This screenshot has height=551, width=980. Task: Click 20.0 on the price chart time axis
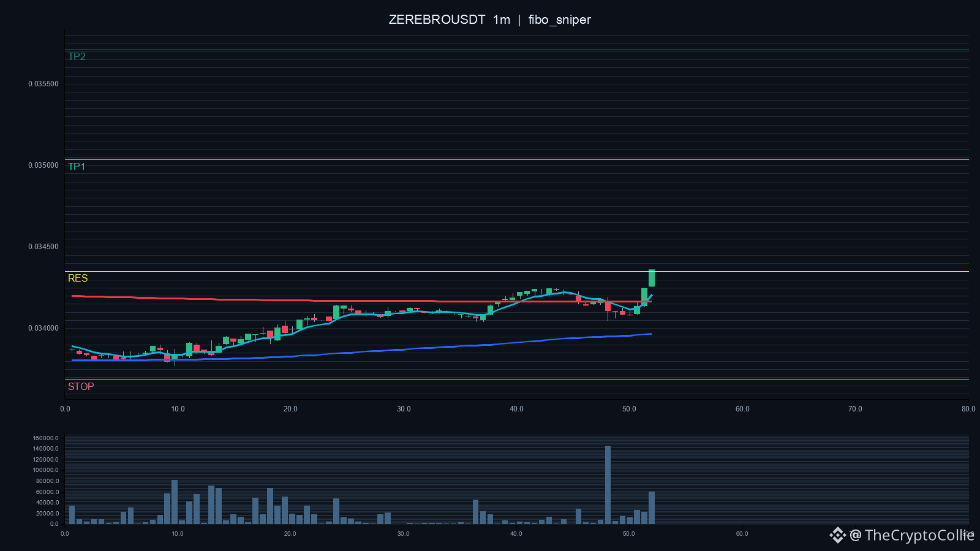coord(290,409)
